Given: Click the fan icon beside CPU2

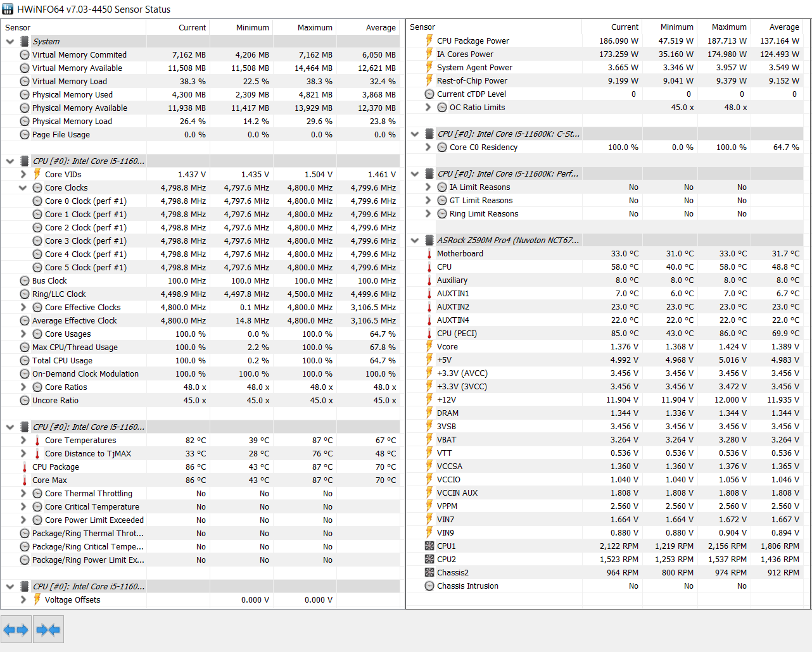Looking at the screenshot, I should pos(429,559).
